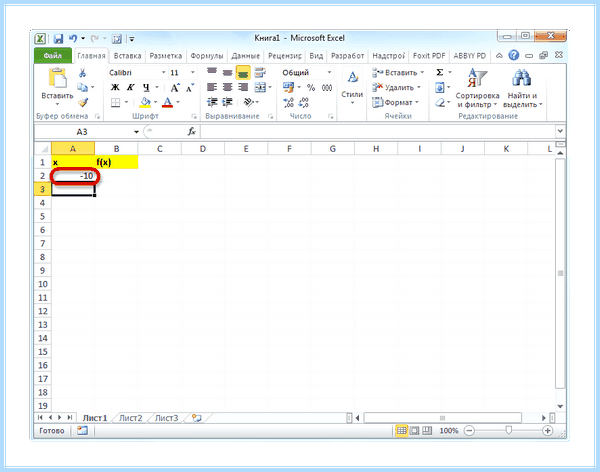Click the fx insert function button
The width and height of the screenshot is (600, 472).
[192, 132]
